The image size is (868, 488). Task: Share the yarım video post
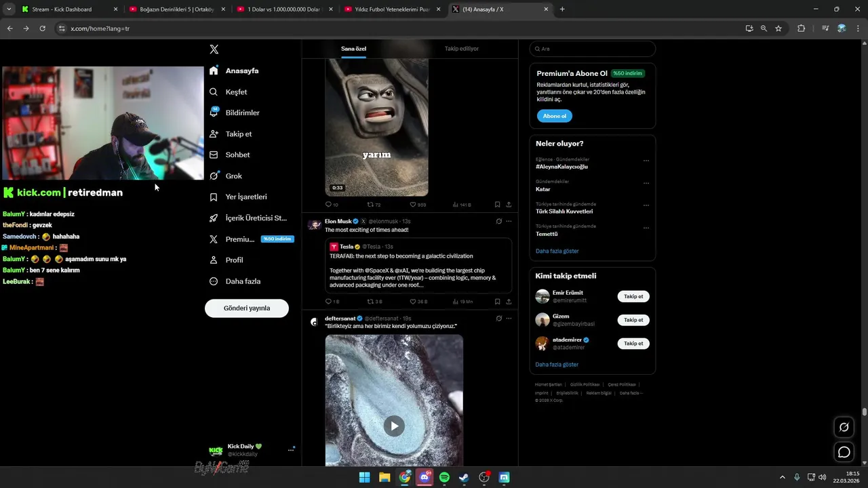509,205
